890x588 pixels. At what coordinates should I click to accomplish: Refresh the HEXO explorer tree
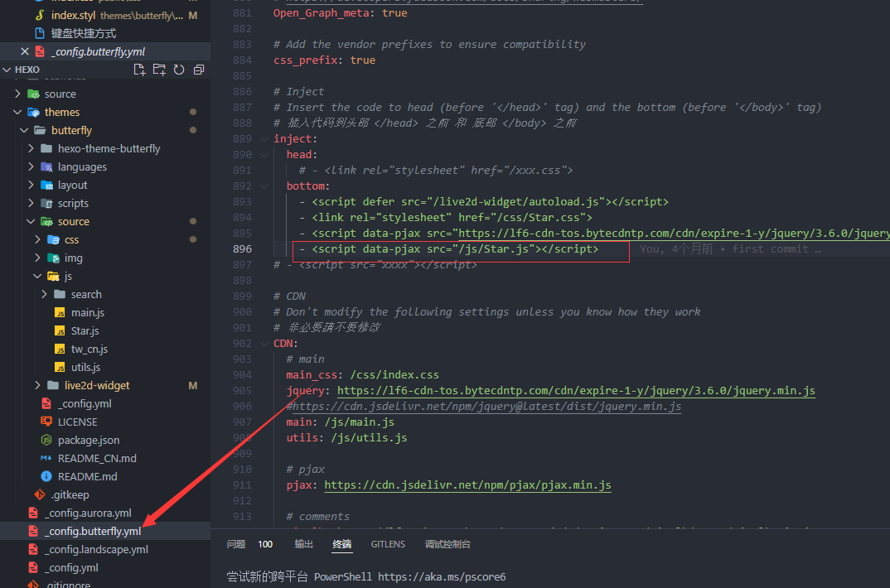pos(179,70)
